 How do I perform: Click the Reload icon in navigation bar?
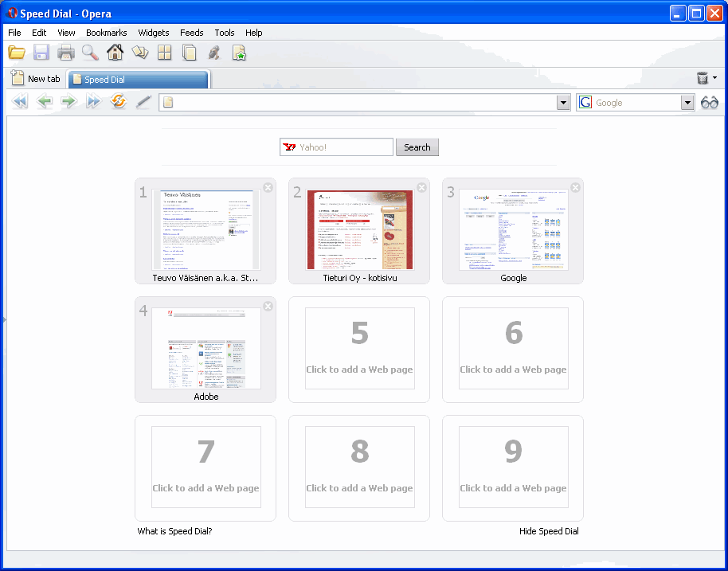119,102
